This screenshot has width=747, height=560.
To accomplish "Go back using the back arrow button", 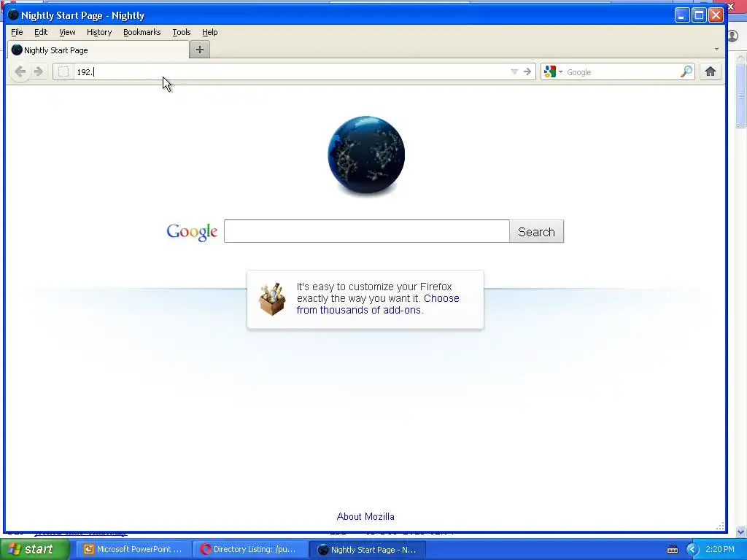I will pos(20,72).
